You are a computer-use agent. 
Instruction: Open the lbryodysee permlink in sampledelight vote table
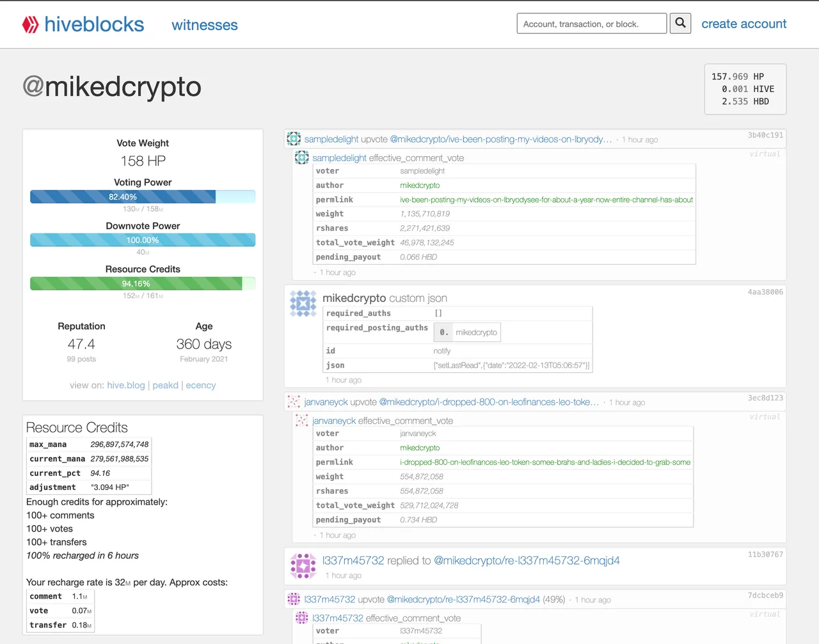pyautogui.click(x=546, y=200)
